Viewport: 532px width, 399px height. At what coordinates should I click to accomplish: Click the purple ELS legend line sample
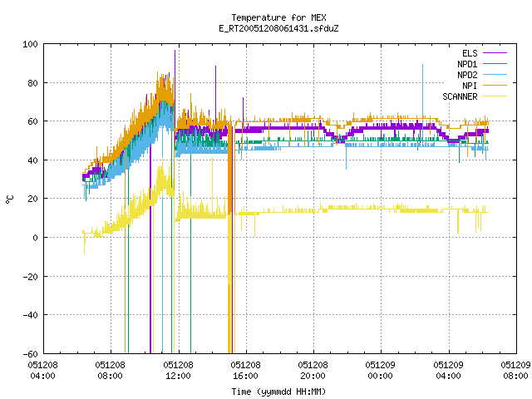(x=495, y=53)
